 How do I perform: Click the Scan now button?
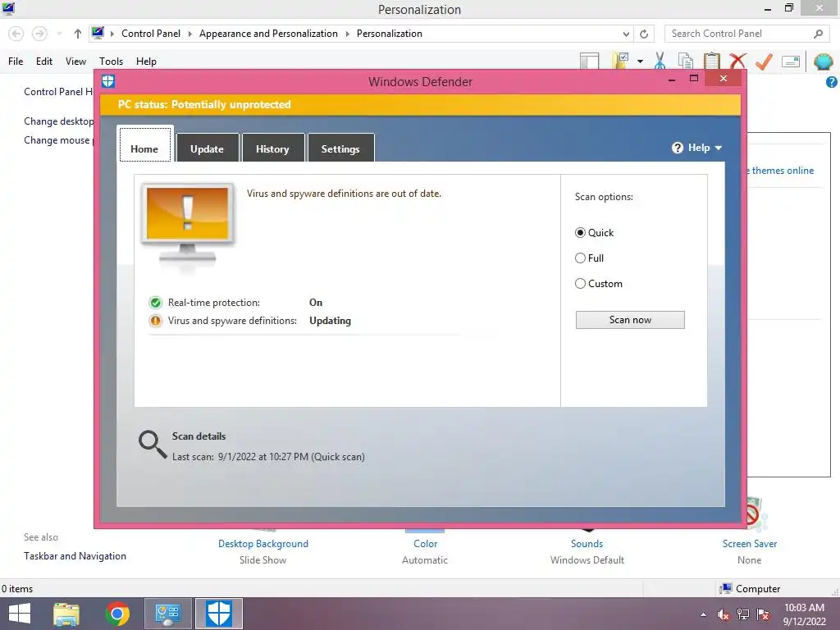point(630,320)
